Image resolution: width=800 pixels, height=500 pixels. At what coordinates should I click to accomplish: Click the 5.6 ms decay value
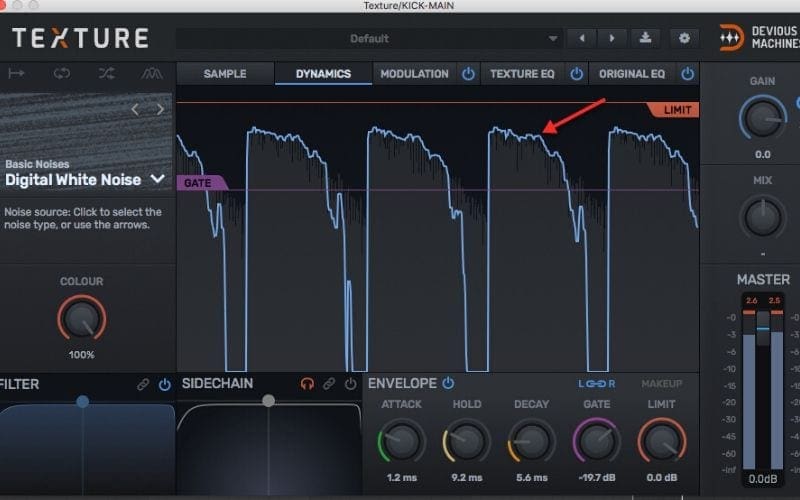(x=531, y=478)
